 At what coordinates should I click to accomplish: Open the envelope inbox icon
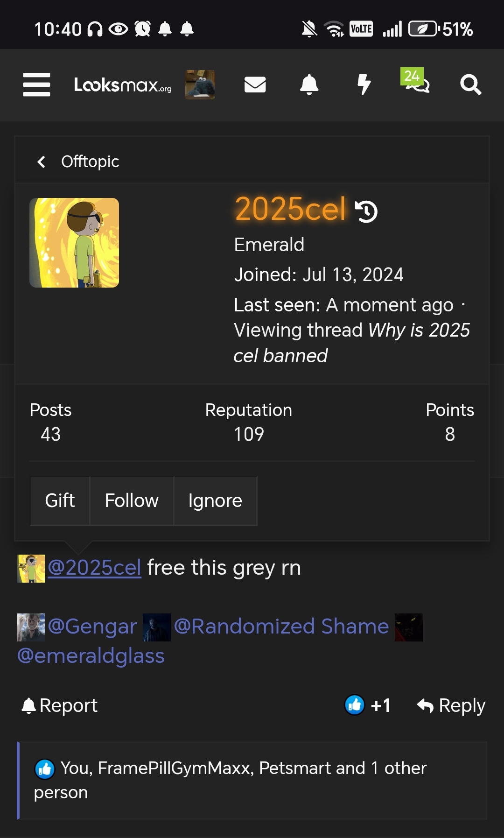pyautogui.click(x=255, y=85)
